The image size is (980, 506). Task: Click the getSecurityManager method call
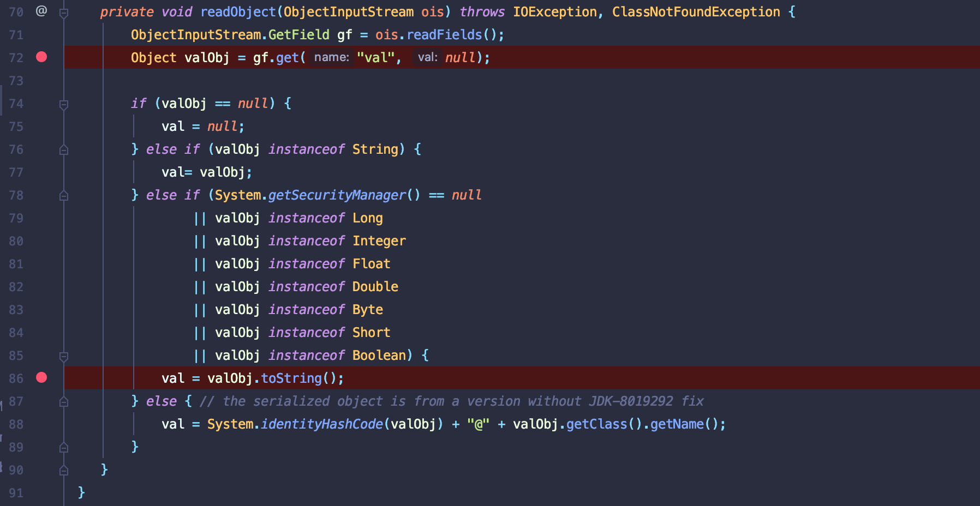pos(337,195)
